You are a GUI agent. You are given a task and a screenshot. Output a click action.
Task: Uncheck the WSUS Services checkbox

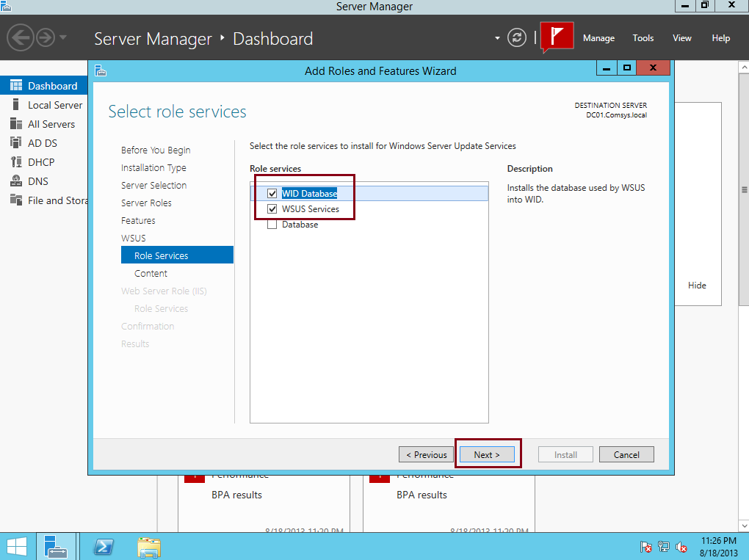tap(272, 209)
